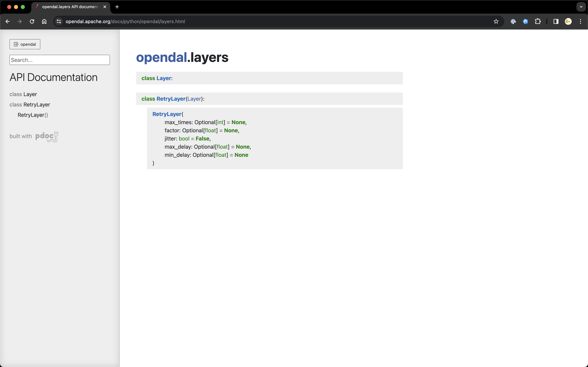This screenshot has width=588, height=367.
Task: Toggle the browser side panel
Action: click(556, 21)
